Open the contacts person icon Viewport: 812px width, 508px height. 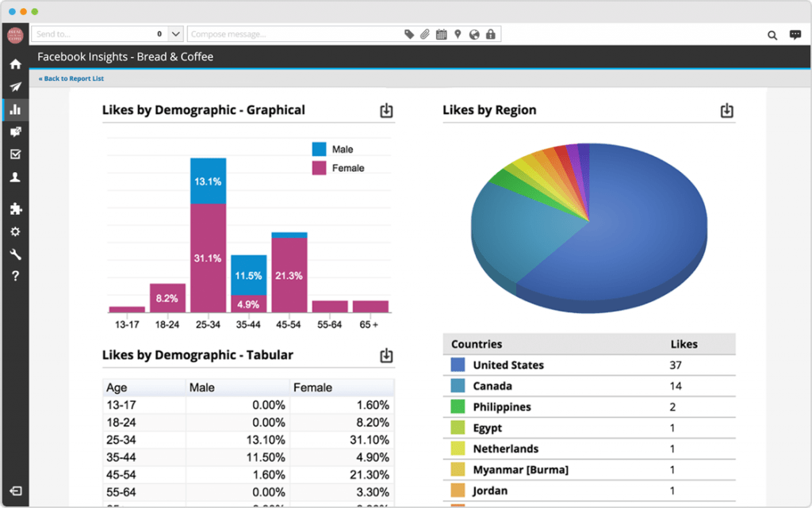pyautogui.click(x=14, y=177)
